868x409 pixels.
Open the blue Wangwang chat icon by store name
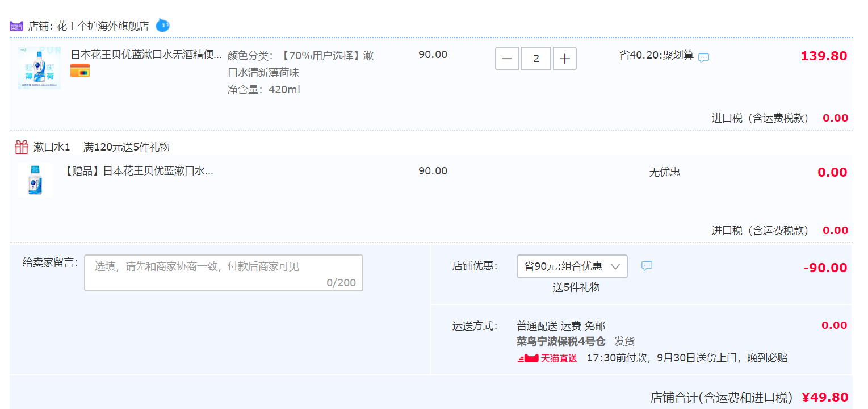tap(162, 25)
